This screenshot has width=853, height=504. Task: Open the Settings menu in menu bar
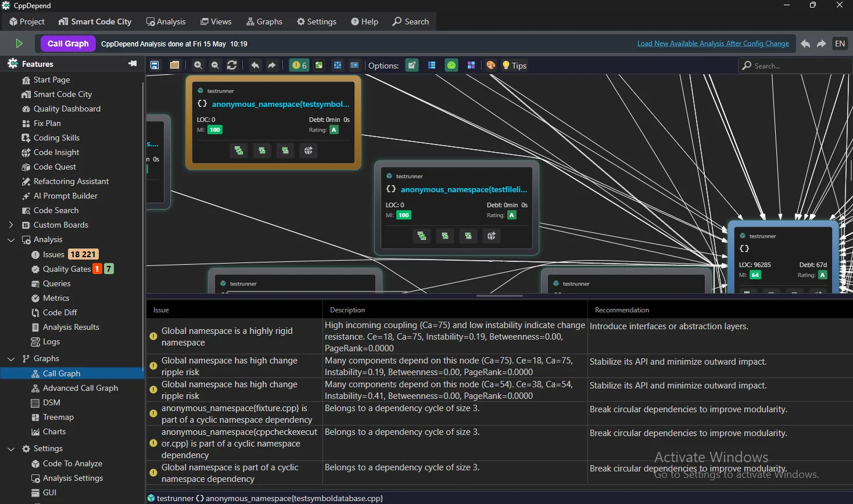317,21
